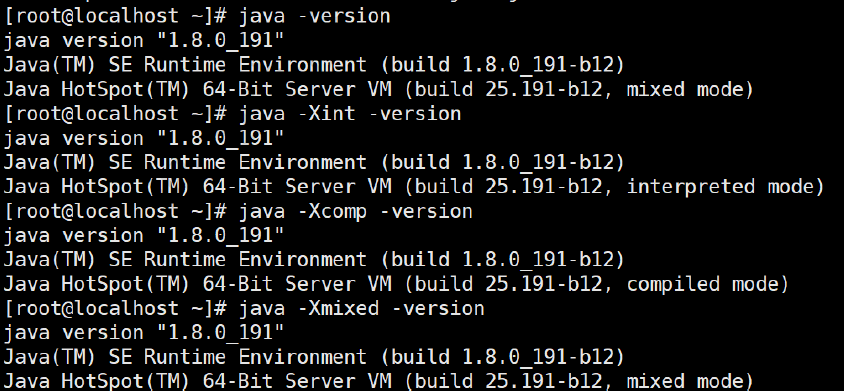Click the prompt before 'java -Xmixed'

(115, 309)
